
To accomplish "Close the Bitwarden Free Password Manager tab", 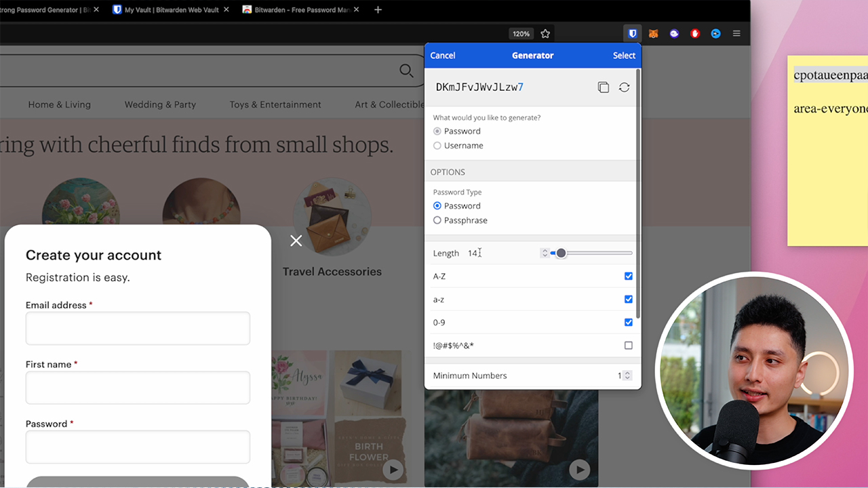I will (357, 9).
